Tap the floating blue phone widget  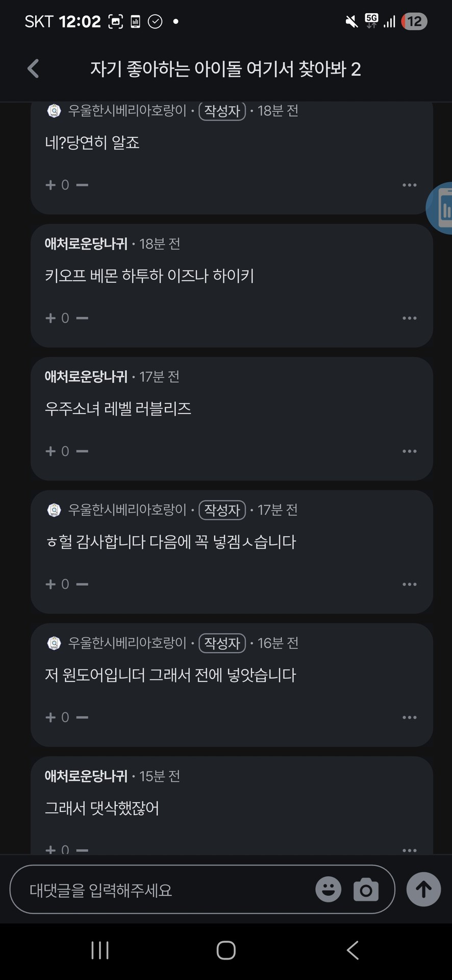(442, 208)
